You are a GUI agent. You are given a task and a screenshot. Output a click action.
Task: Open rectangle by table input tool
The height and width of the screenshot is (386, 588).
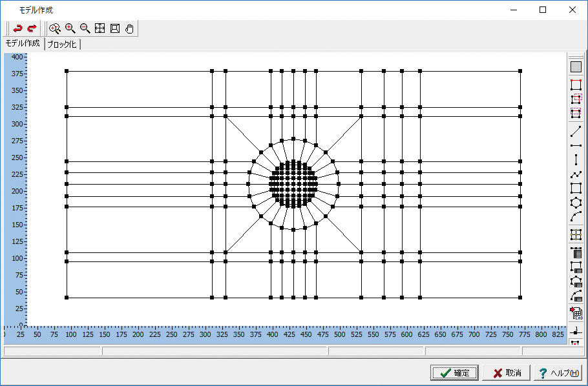pyautogui.click(x=576, y=267)
